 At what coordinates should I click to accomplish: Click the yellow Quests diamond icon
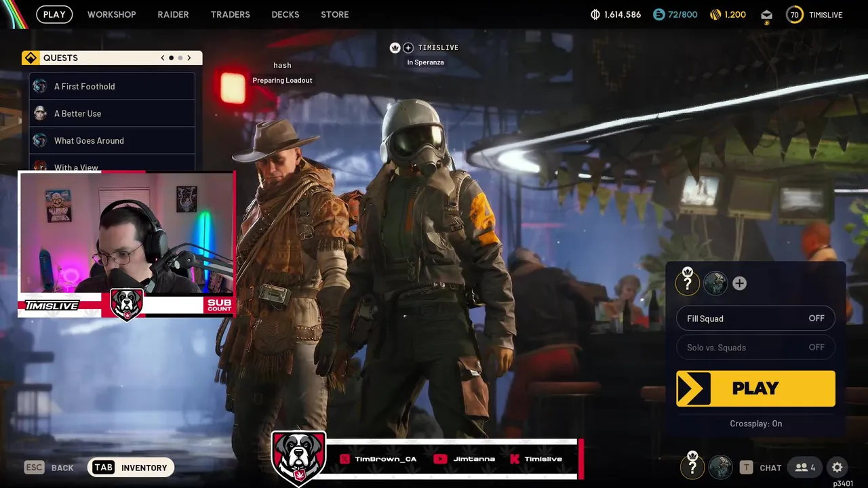[x=31, y=58]
